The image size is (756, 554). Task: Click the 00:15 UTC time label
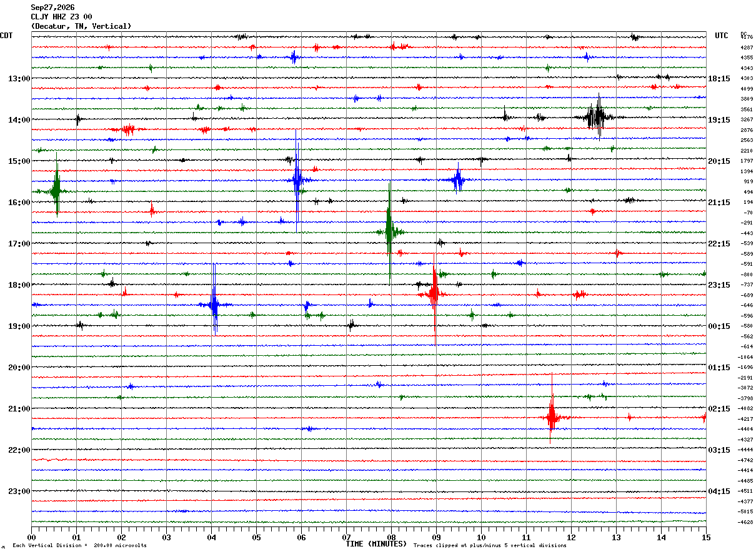720,326
